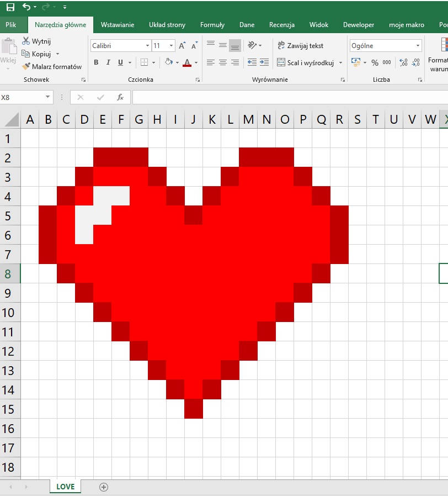Open the Ogólne number format dropdown

[418, 45]
